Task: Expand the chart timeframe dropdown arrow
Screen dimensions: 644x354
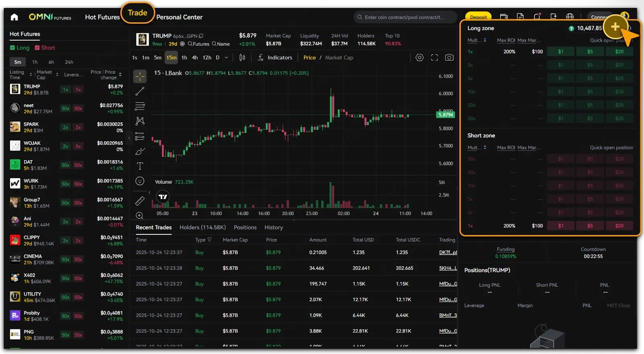Action: point(226,58)
